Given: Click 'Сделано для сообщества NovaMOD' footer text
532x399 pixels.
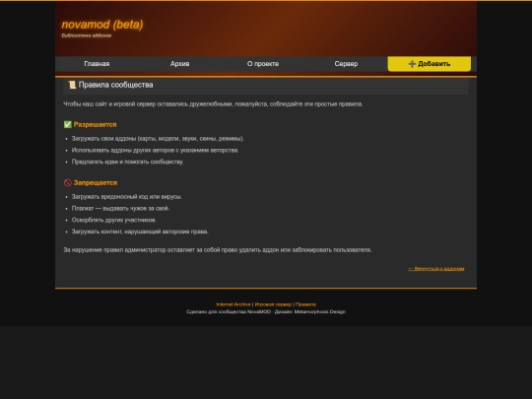Looking at the screenshot, I should [229, 311].
